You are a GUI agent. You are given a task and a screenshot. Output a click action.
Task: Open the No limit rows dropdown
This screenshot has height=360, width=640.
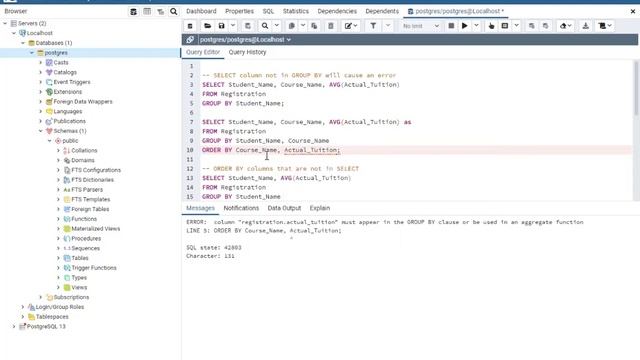[421, 26]
